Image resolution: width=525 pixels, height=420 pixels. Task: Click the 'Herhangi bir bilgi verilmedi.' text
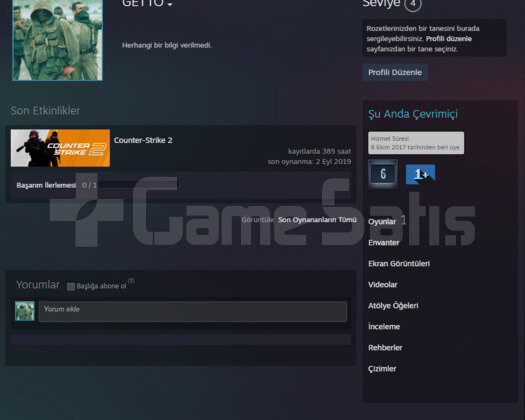click(x=167, y=45)
